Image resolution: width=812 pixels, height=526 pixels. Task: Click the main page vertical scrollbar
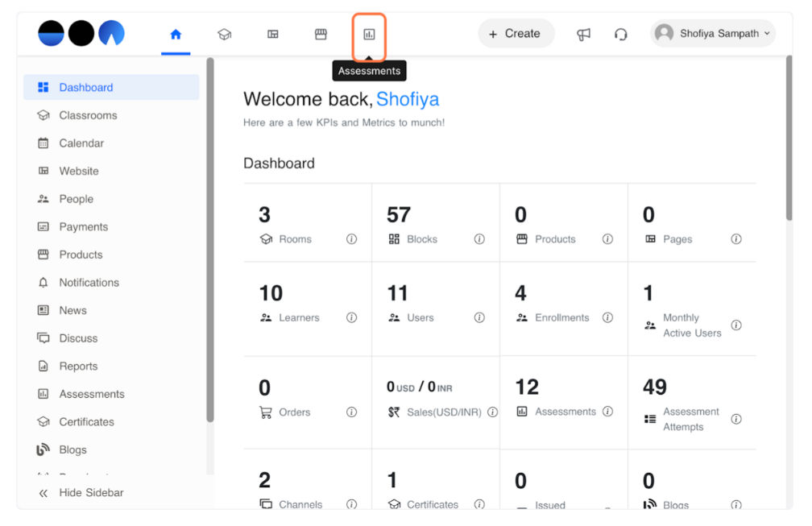pyautogui.click(x=789, y=139)
